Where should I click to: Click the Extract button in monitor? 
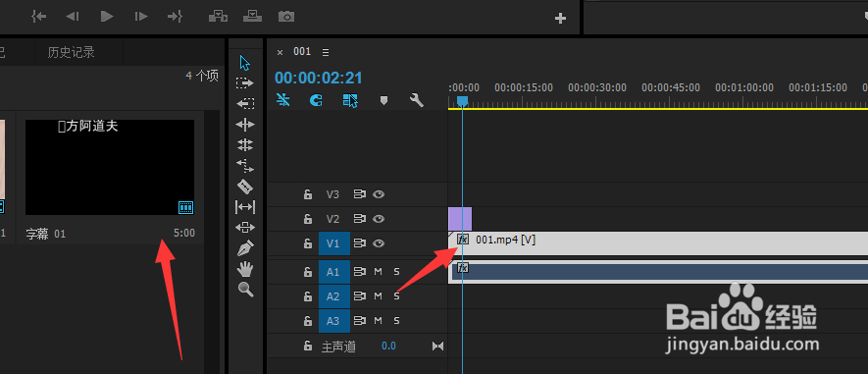pyautogui.click(x=252, y=16)
